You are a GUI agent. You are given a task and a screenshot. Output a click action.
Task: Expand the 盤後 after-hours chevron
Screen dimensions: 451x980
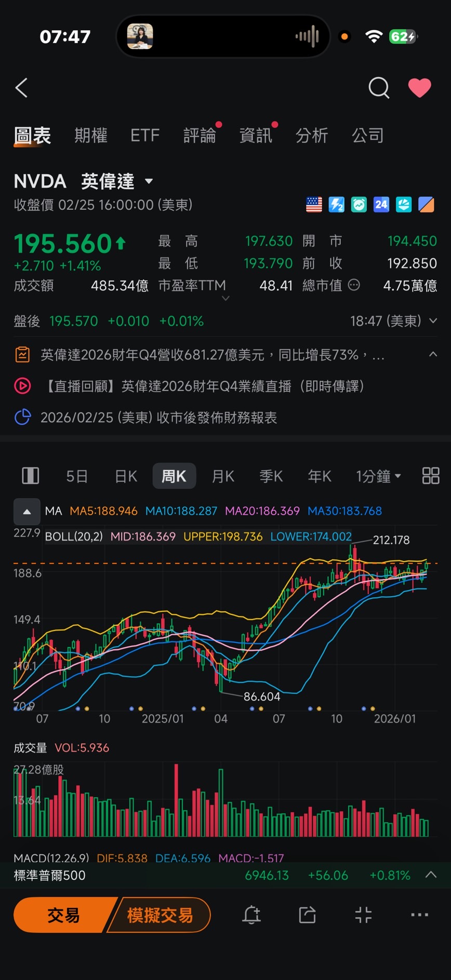pyautogui.click(x=433, y=321)
